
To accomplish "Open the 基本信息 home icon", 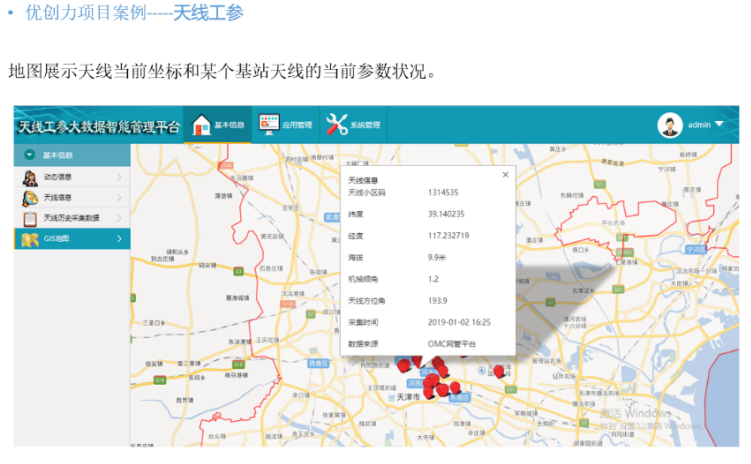I will [201, 125].
